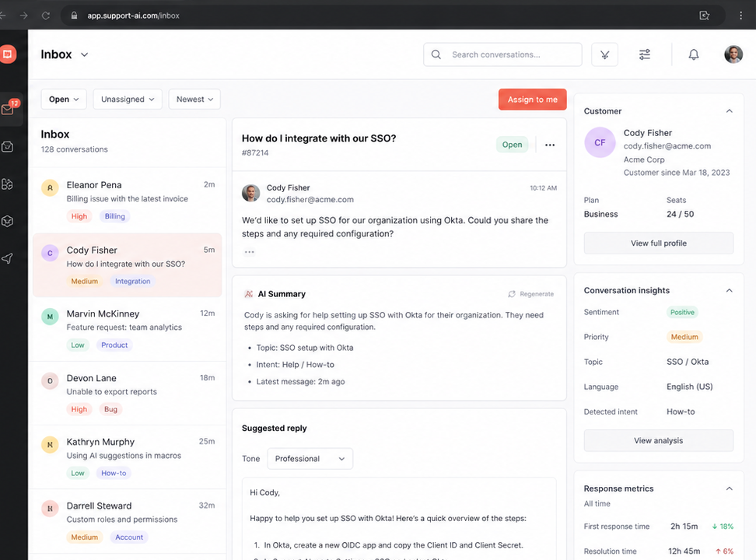Screen dimensions: 756x560
Task: Click the Open status badge
Action: [x=512, y=145]
